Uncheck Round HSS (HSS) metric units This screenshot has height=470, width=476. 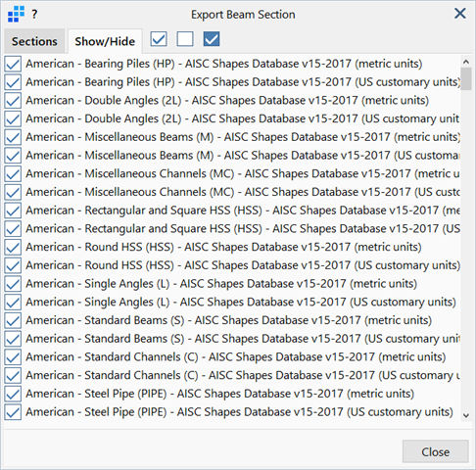(13, 247)
